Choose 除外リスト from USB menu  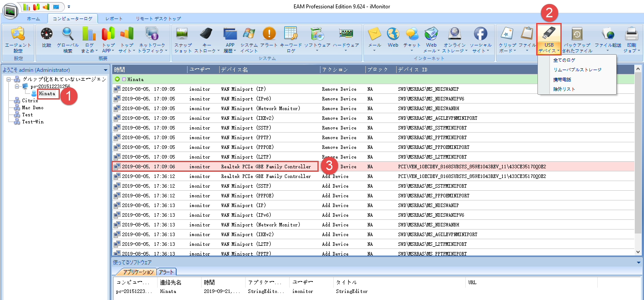[564, 89]
